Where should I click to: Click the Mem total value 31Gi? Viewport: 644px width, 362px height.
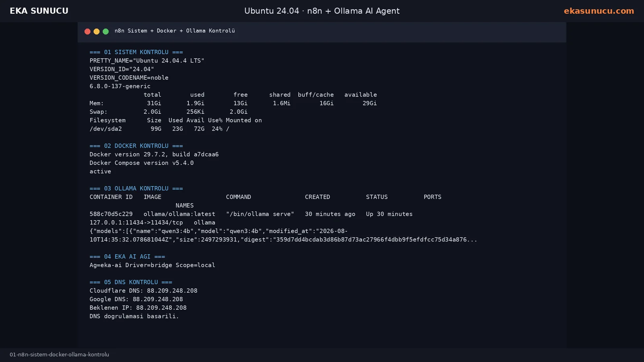pyautogui.click(x=154, y=103)
